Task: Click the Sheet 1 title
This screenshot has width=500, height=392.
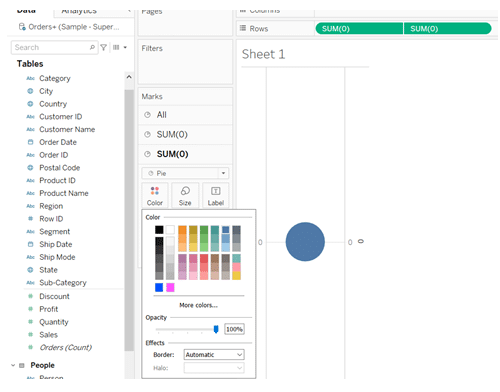Action: coord(263,54)
